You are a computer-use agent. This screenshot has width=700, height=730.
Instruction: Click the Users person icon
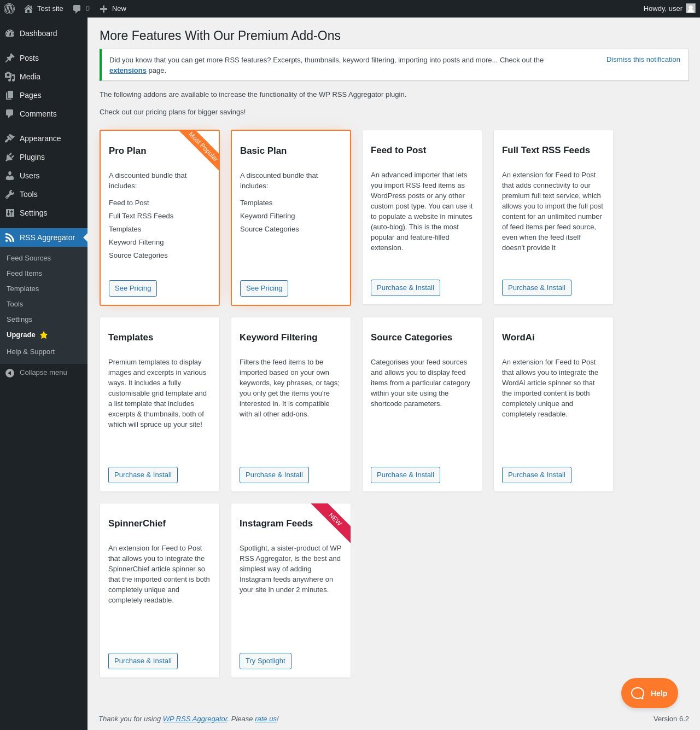(x=10, y=176)
